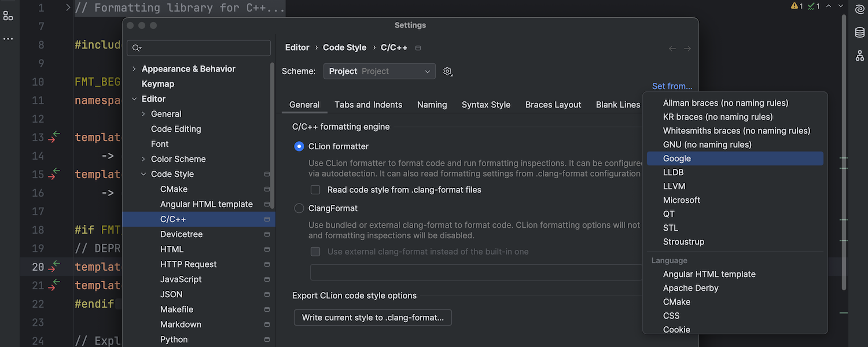The image size is (868, 347).
Task: Click the Set from... link
Action: click(672, 86)
